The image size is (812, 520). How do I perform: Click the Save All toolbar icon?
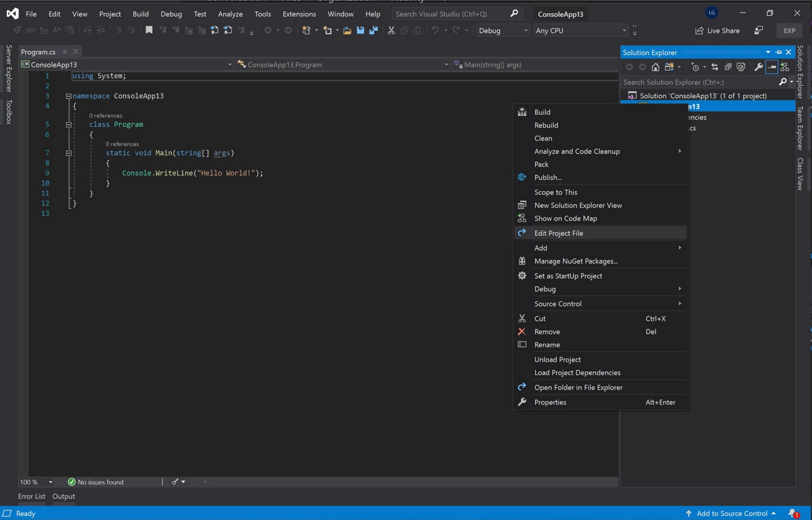pos(373,30)
